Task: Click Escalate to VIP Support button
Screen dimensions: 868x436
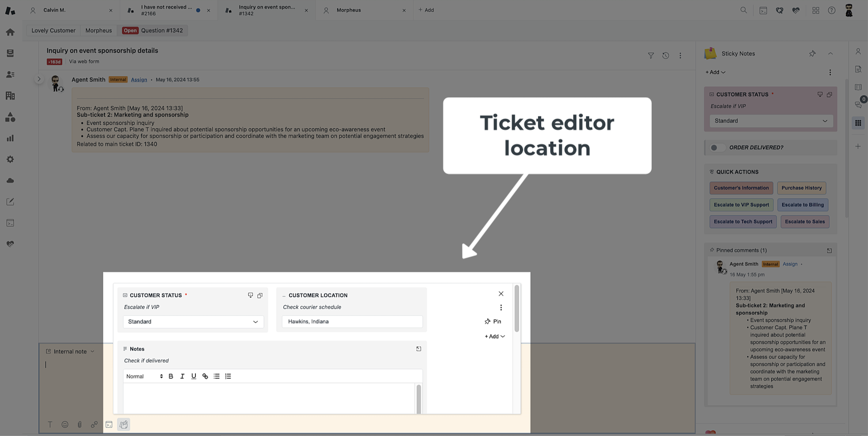Action: [x=741, y=205]
